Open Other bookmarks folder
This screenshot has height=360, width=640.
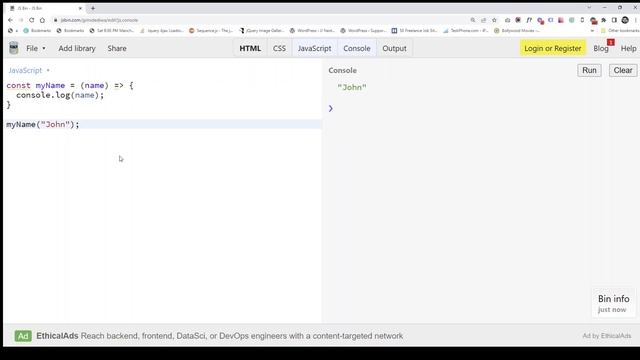click(620, 31)
